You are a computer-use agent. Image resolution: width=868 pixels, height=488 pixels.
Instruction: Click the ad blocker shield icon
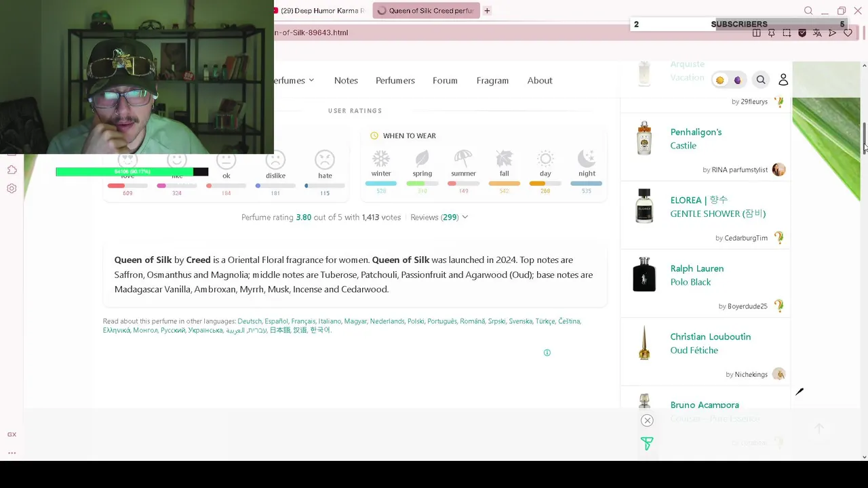802,33
